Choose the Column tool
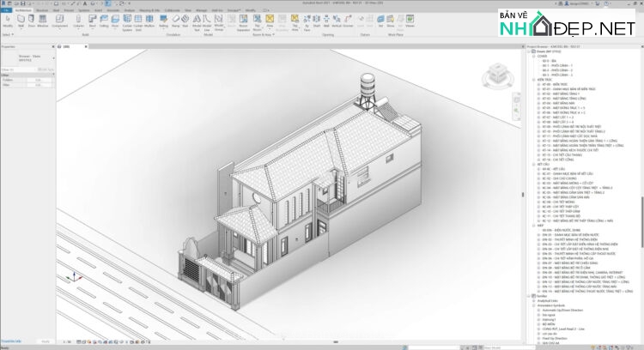This screenshot has width=644, height=350. click(79, 20)
